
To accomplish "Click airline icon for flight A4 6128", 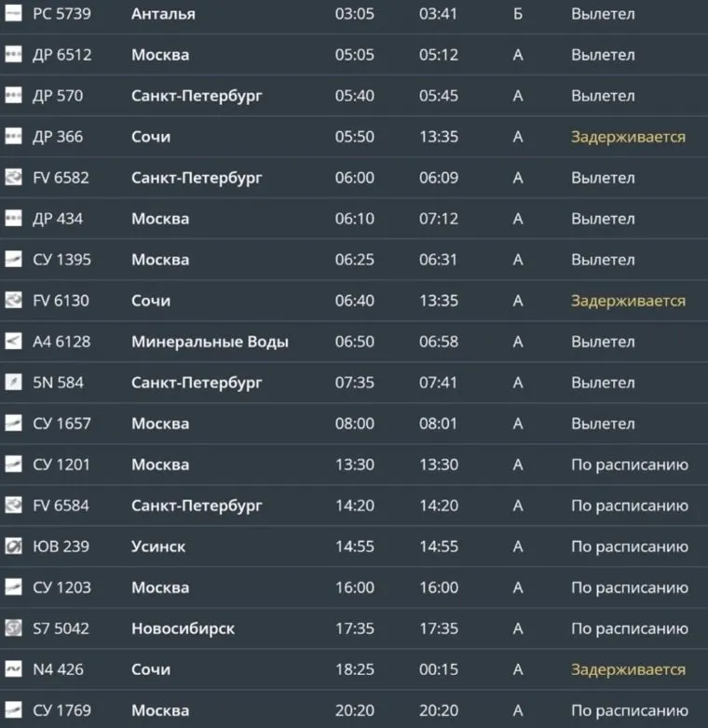I will click(13, 342).
